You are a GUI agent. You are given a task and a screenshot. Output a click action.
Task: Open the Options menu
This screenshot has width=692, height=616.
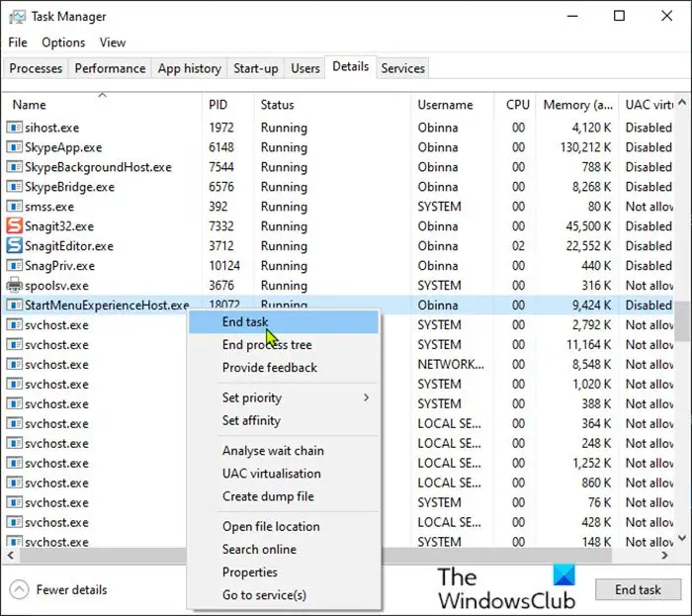pos(63,43)
